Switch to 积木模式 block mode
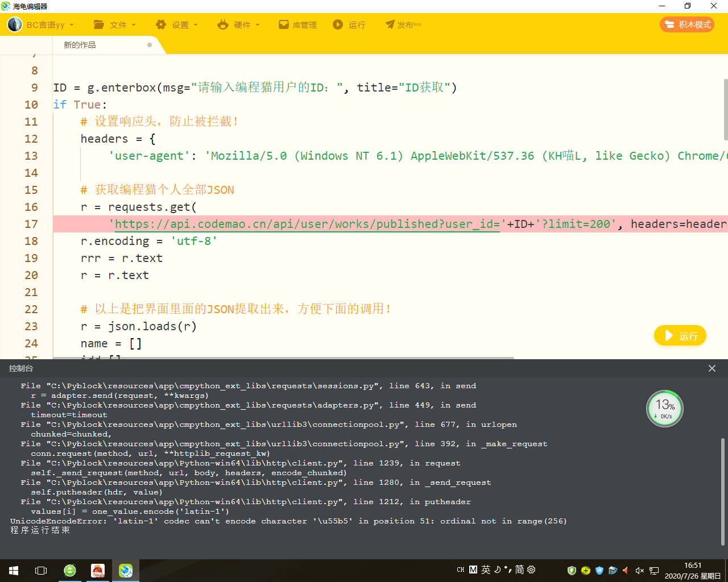 coord(687,24)
